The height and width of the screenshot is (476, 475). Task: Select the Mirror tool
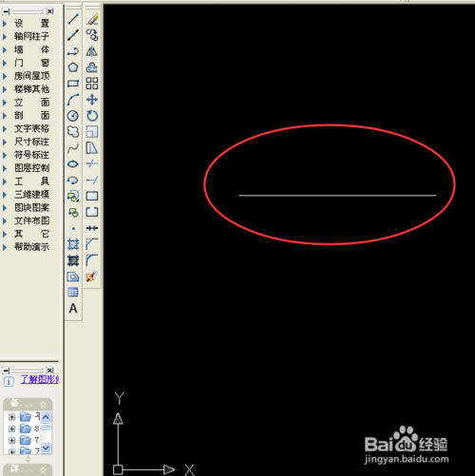pyautogui.click(x=92, y=51)
